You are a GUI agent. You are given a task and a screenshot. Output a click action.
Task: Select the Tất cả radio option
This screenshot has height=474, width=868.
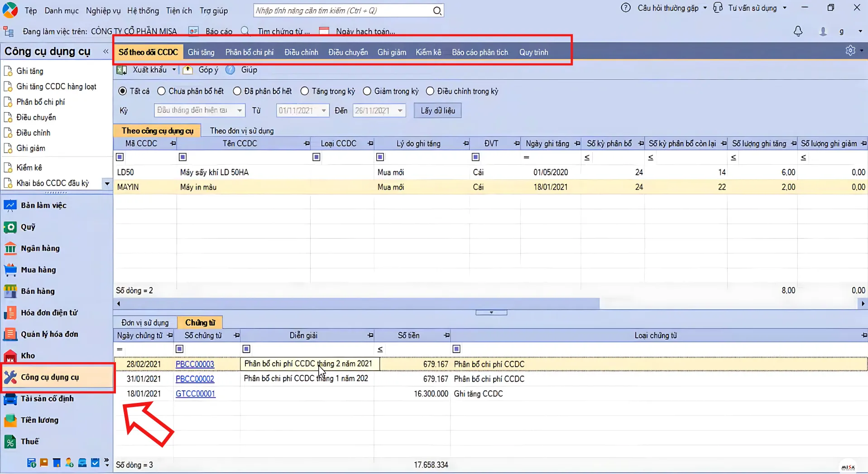tap(122, 91)
